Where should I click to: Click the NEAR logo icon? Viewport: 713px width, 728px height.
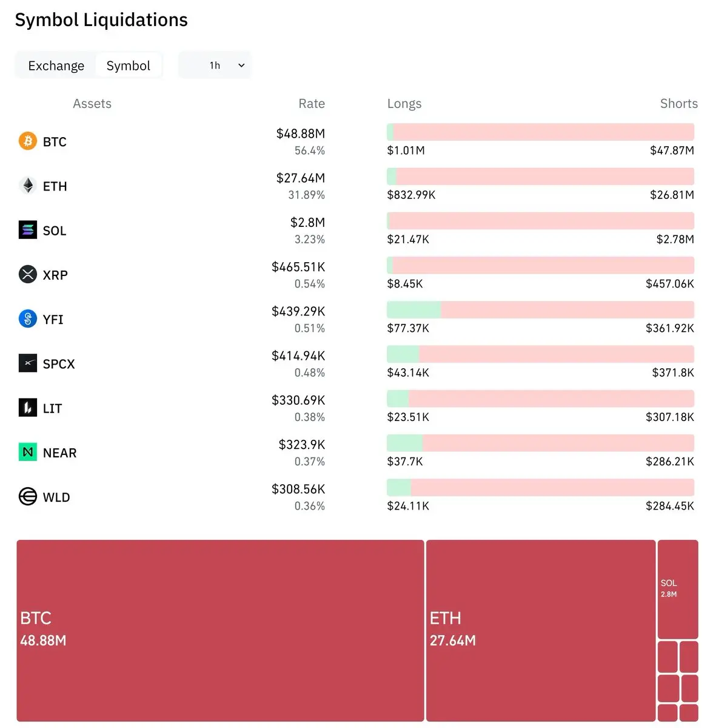pyautogui.click(x=28, y=452)
